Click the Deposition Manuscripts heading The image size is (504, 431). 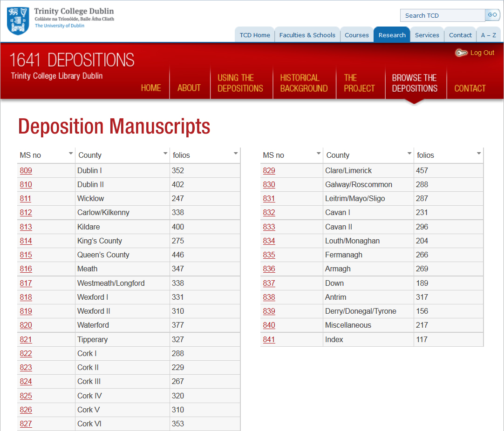114,126
